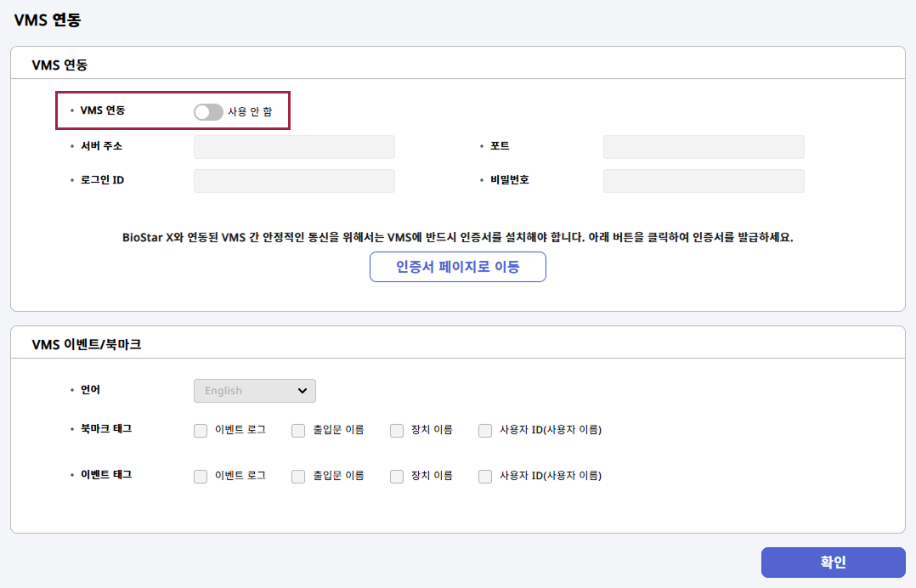Click the VMS 연동 panel header
The height and width of the screenshot is (588, 916).
coord(59,65)
